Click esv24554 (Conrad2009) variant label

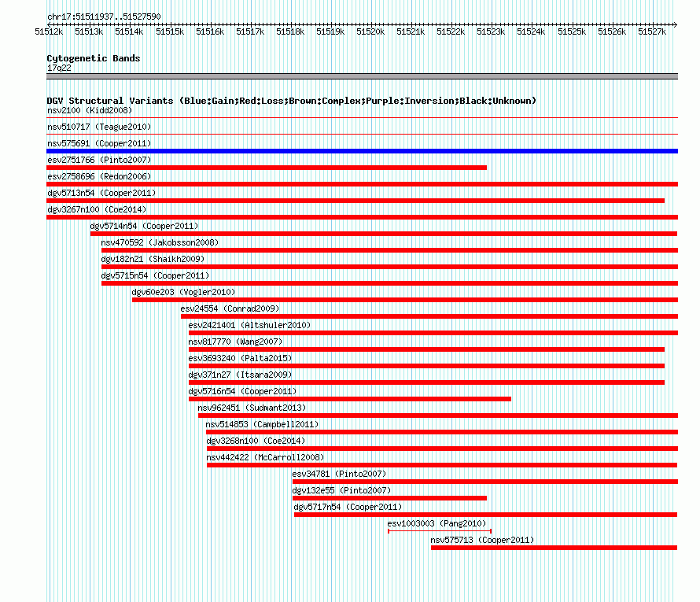230,308
